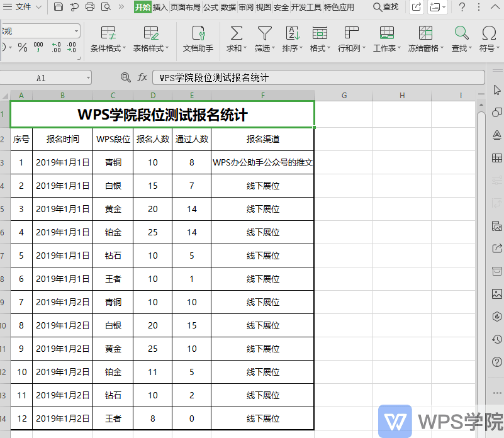The image size is (504, 438).
Task: Switch to the 插入 ribbon tab
Action: point(160,7)
